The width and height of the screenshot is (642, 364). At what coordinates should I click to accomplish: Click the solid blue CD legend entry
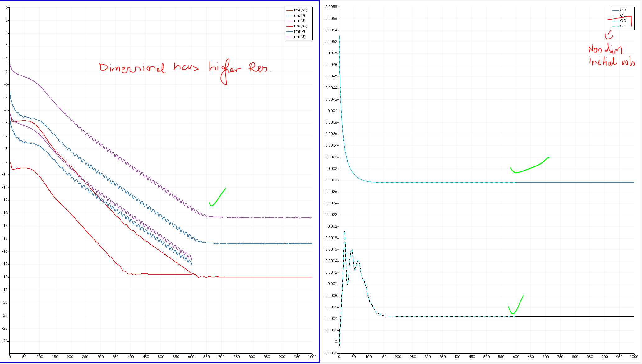click(x=623, y=10)
